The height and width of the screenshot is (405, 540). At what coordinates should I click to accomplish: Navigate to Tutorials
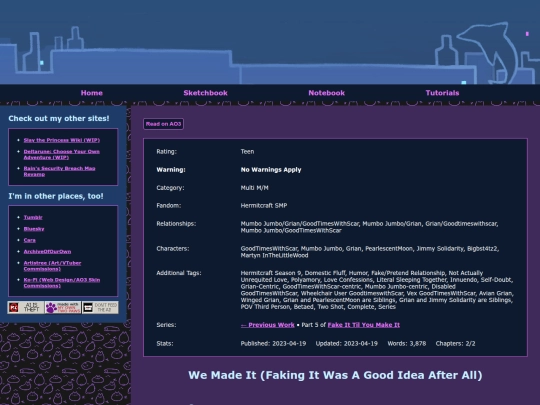click(x=442, y=93)
